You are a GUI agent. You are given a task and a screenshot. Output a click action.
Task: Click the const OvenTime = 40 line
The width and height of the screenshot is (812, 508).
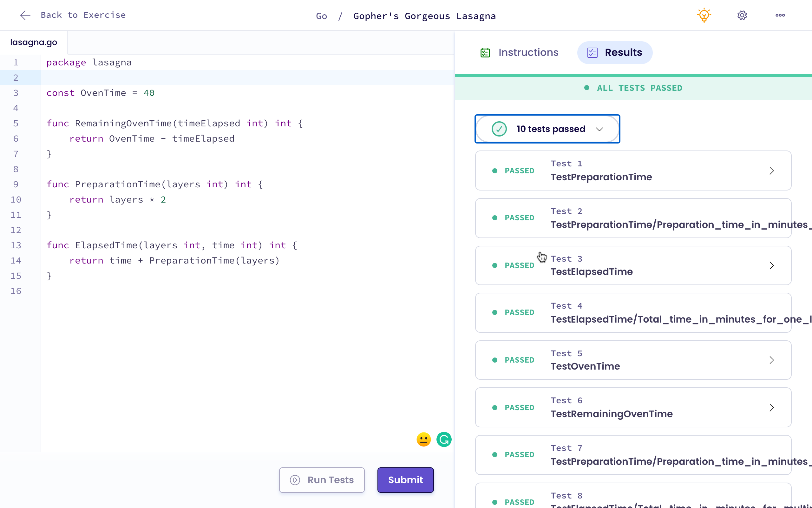tap(100, 93)
